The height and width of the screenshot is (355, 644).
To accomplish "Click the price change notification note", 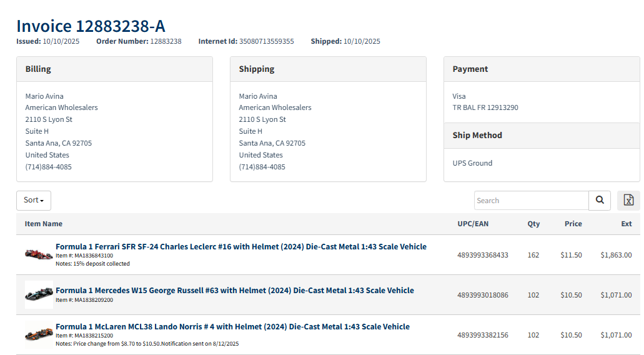I will coord(147,344).
